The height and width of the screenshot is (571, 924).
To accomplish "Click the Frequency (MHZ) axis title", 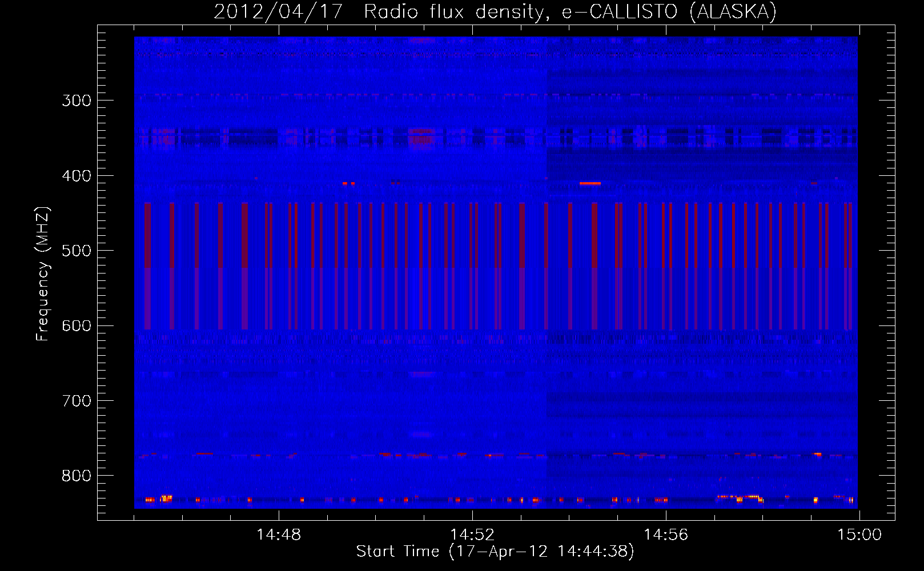I will tap(43, 274).
